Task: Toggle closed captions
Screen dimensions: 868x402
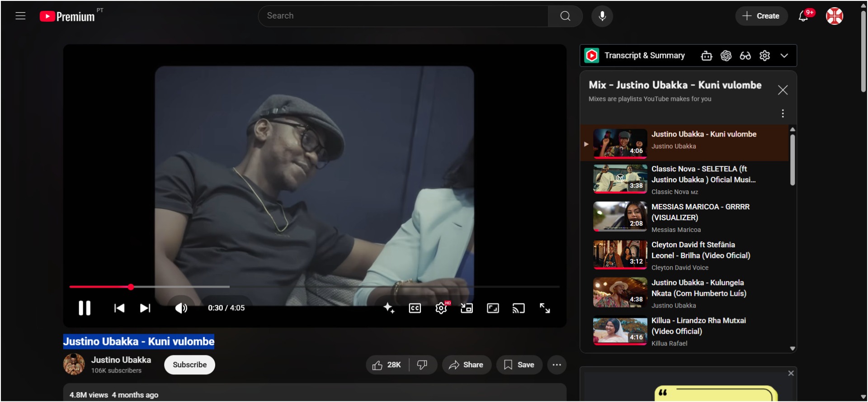Action: [415, 308]
